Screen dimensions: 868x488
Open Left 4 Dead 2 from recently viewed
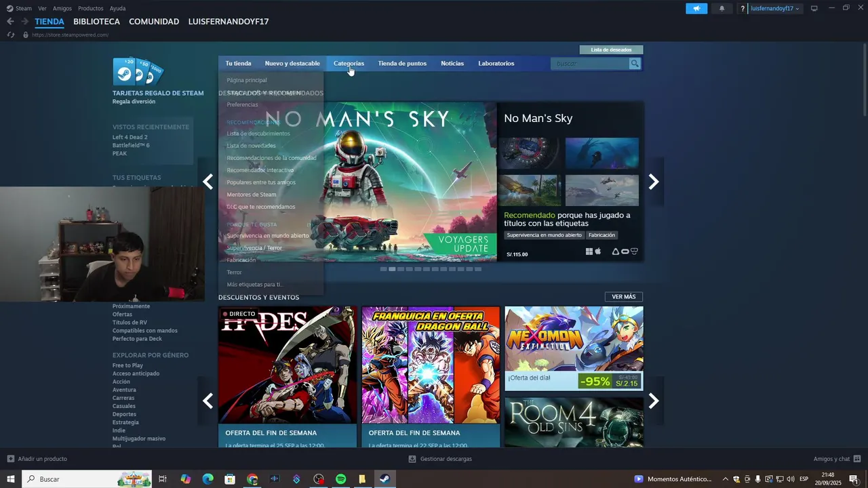tap(130, 138)
